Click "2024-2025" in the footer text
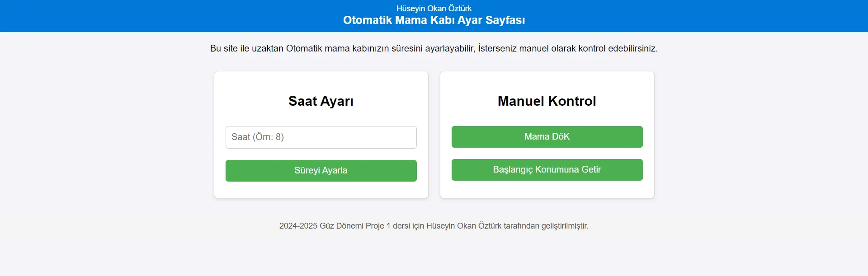Image resolution: width=868 pixels, height=276 pixels. [298, 226]
